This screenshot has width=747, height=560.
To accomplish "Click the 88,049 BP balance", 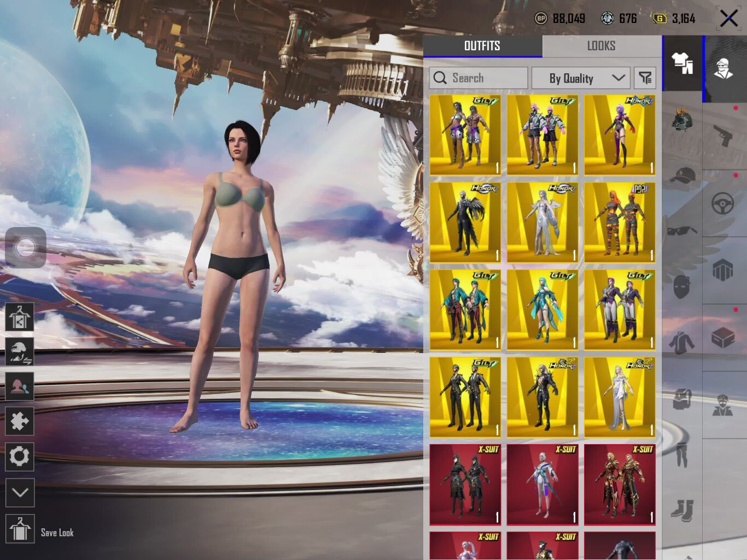I will [569, 19].
